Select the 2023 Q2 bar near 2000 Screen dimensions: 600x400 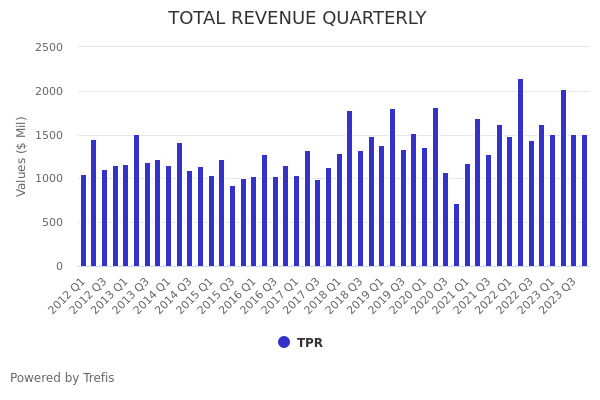pos(563,178)
